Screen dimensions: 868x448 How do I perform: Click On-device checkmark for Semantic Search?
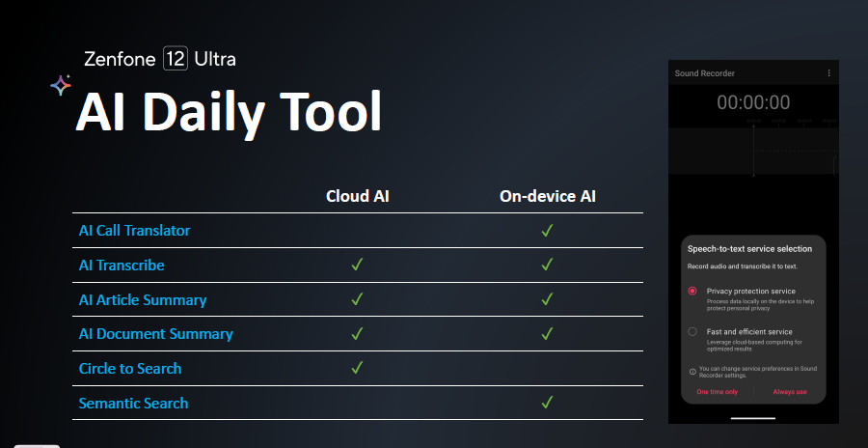tap(547, 403)
